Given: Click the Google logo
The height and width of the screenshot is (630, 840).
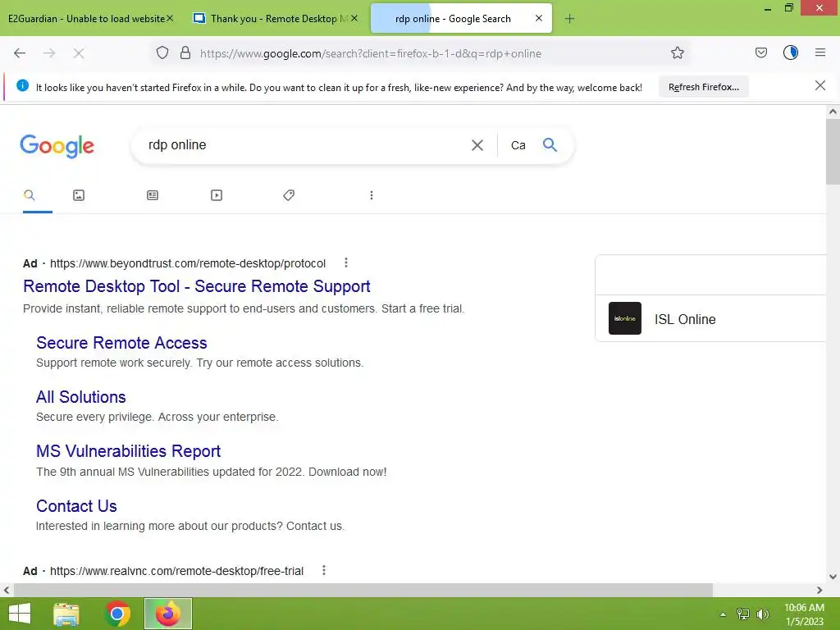Looking at the screenshot, I should pyautogui.click(x=57, y=146).
